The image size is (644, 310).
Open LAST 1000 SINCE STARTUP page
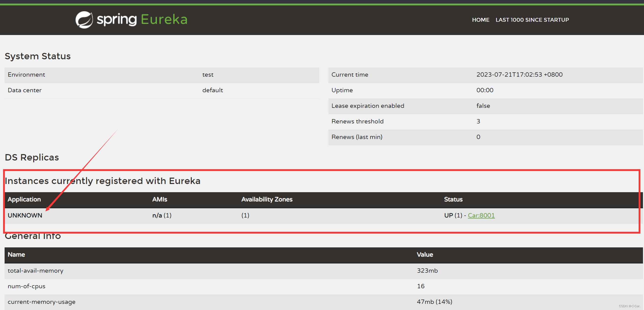point(532,20)
